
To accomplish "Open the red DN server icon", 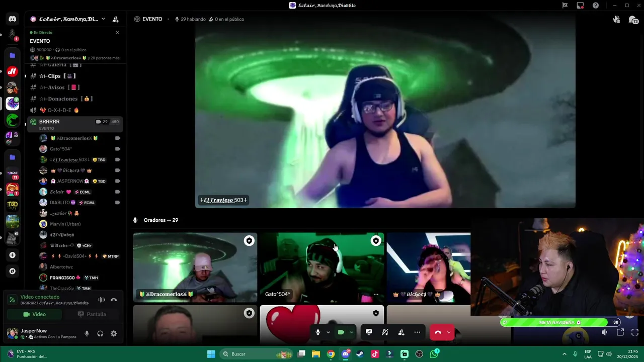I will 13,71.
